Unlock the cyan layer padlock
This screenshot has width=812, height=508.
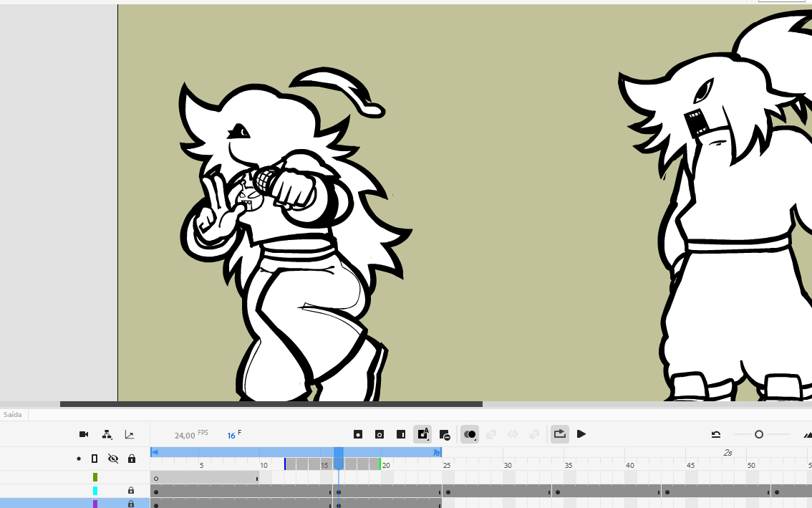[x=131, y=490]
